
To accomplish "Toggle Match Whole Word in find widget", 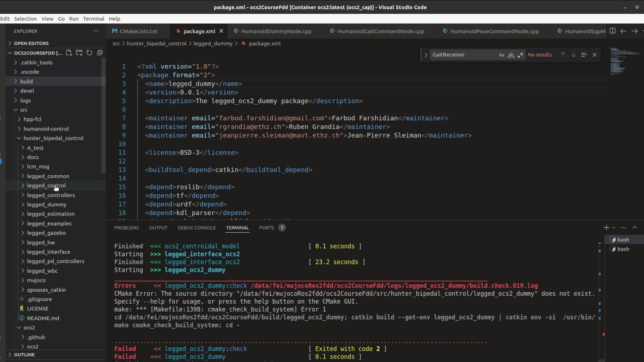I will click(x=511, y=55).
